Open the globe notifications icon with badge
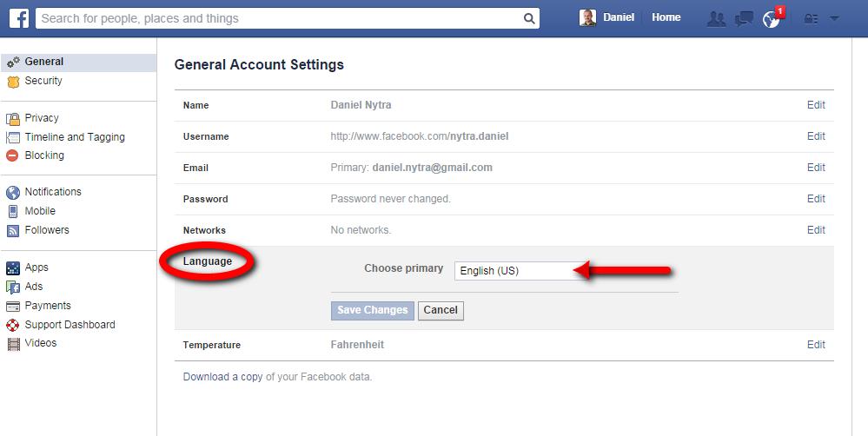Screen dimensions: 868x436 coord(772,17)
